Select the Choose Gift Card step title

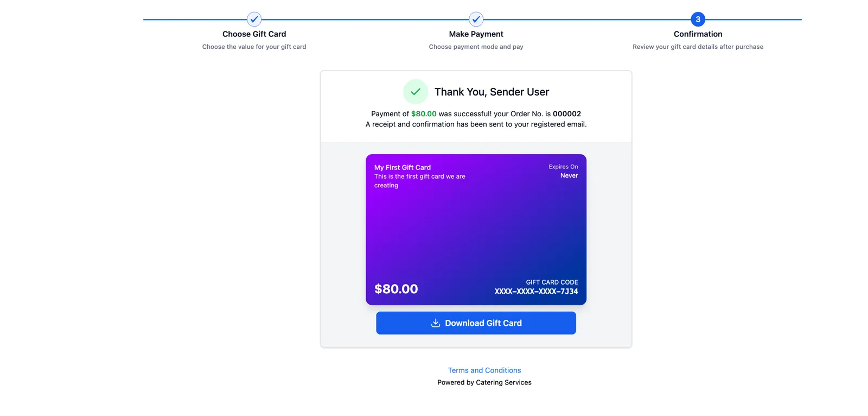(254, 34)
